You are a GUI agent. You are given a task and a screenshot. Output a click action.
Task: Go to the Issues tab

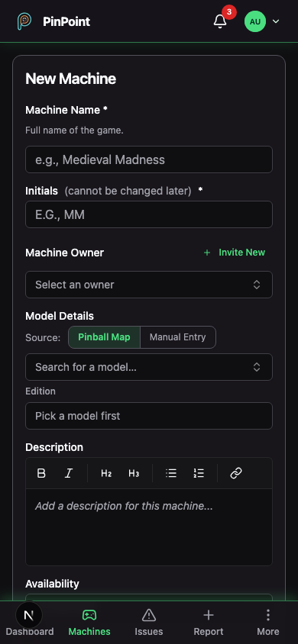pyautogui.click(x=149, y=623)
